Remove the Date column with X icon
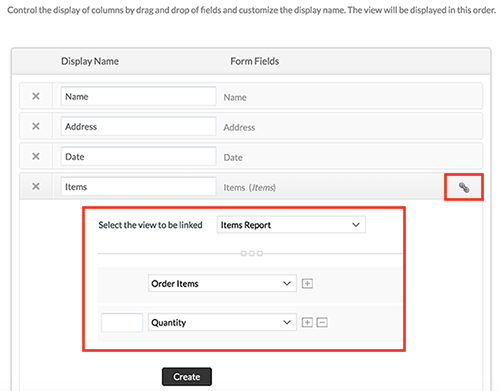The height and width of the screenshot is (391, 500). pyautogui.click(x=36, y=156)
